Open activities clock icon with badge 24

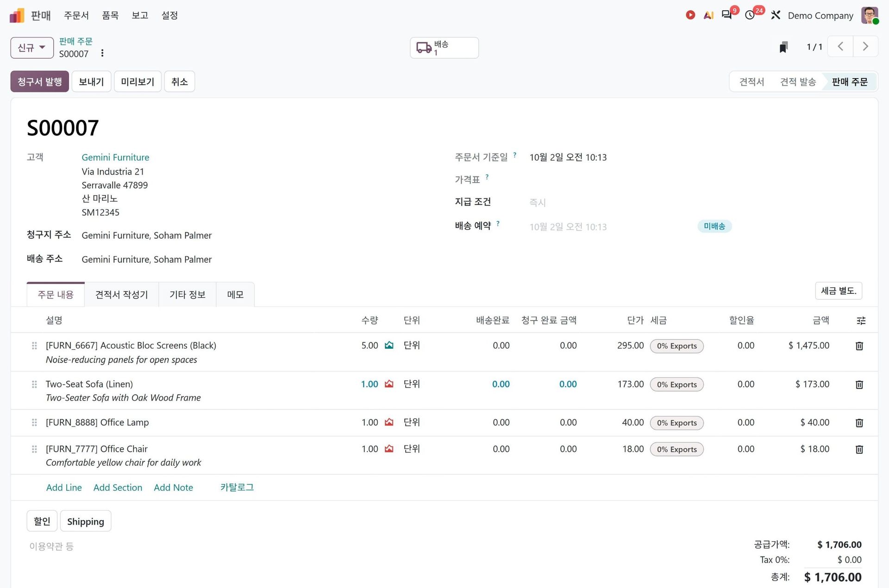(x=750, y=15)
